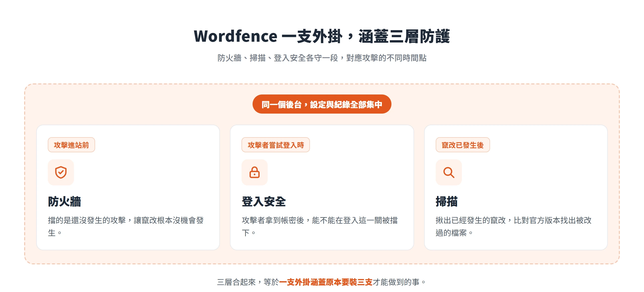Click the padlock login security icon

[x=255, y=172]
